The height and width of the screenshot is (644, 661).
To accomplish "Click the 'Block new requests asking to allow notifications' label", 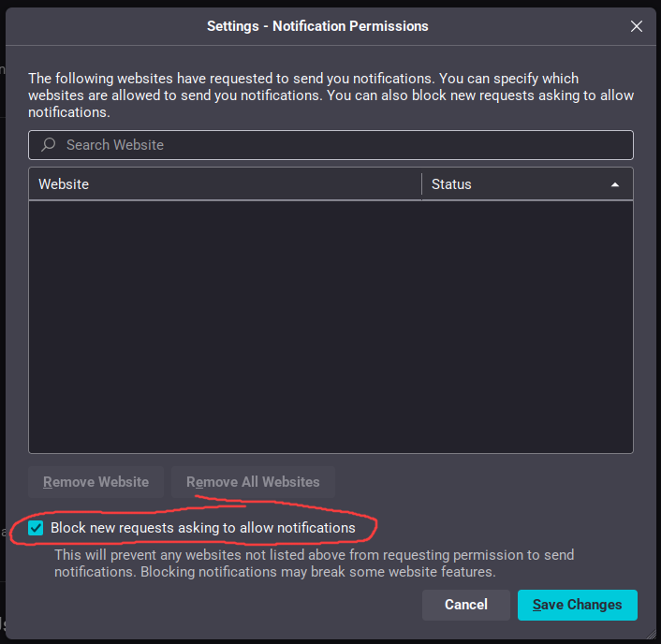I will [x=203, y=528].
